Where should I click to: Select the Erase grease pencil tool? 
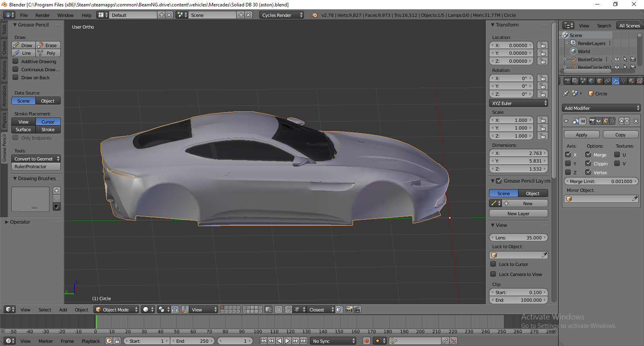[48, 45]
